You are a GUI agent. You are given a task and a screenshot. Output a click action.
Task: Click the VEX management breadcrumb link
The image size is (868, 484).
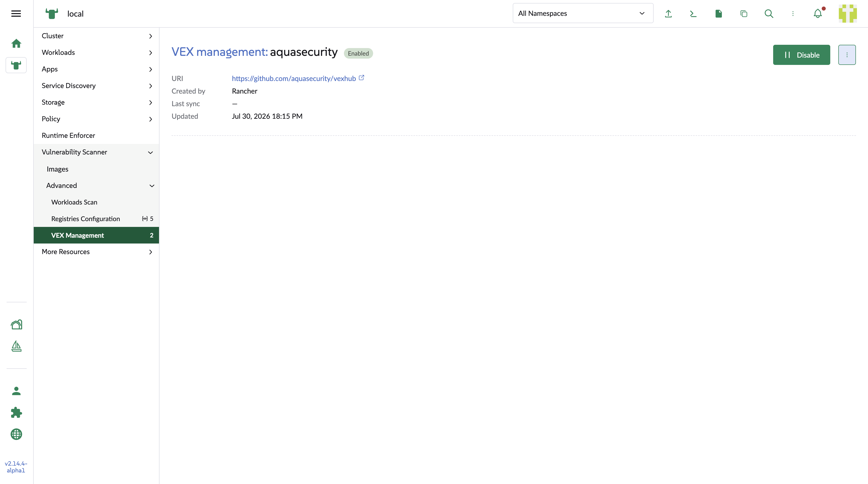220,52
